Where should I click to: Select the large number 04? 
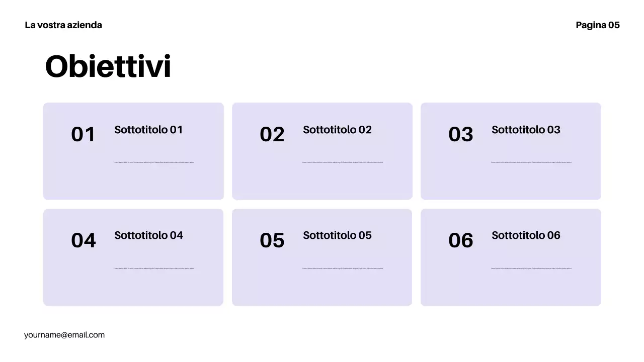point(83,240)
